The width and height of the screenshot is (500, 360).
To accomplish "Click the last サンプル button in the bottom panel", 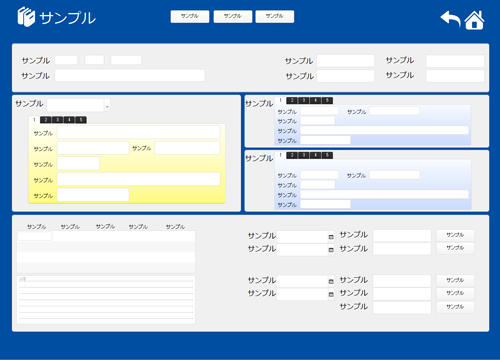I will point(455,307).
